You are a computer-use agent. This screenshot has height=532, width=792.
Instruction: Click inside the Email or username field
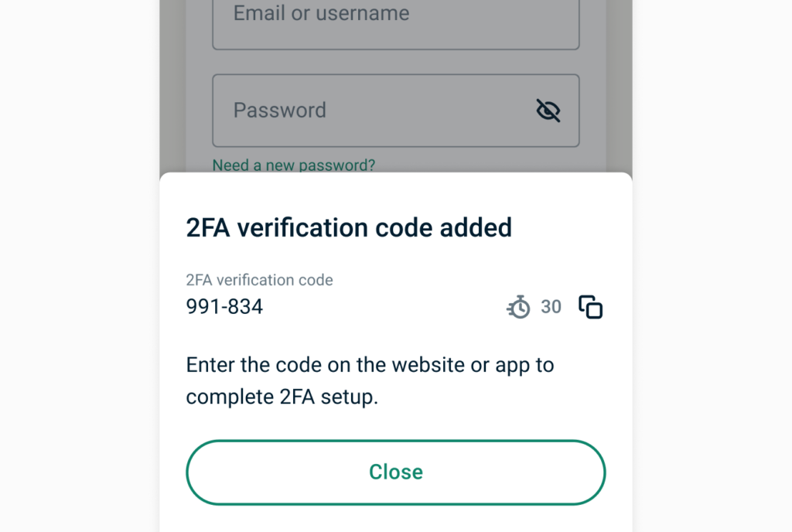tap(348, 14)
